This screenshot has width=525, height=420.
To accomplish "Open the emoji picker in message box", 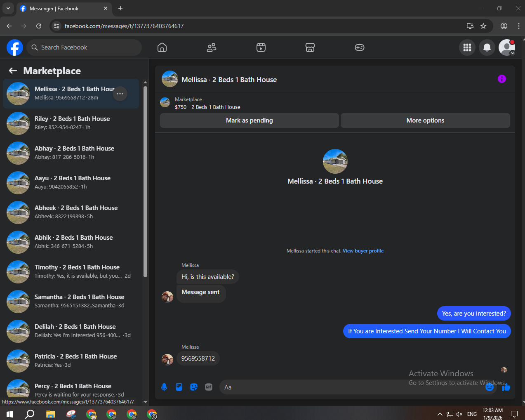I will [490, 387].
